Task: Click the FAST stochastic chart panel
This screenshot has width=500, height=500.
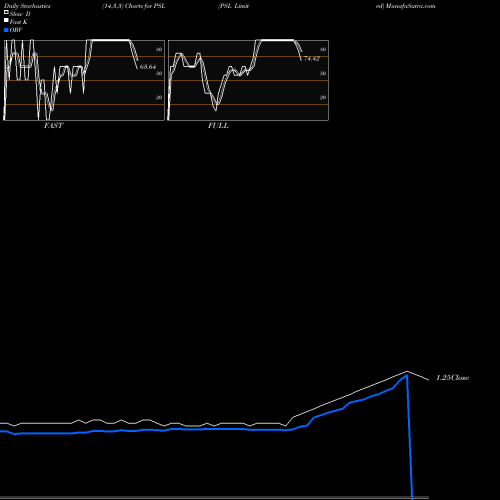Action: pyautogui.click(x=84, y=80)
